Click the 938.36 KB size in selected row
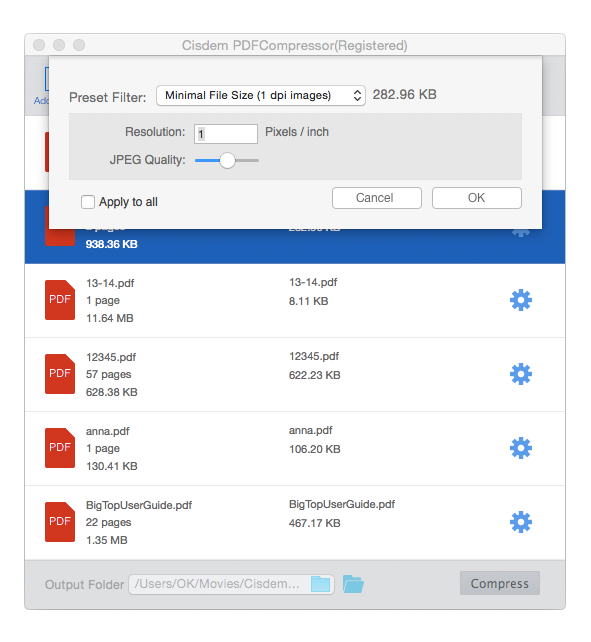The height and width of the screenshot is (642, 591). coord(111,244)
